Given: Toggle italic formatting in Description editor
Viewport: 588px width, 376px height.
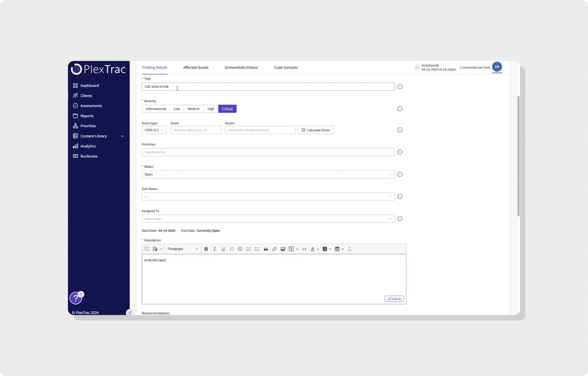Looking at the screenshot, I should [x=214, y=249].
